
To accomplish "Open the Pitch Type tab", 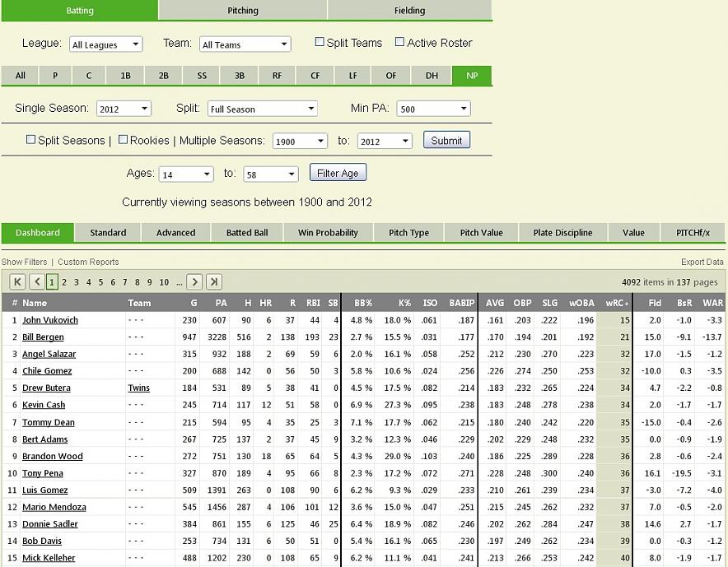I will tap(408, 232).
